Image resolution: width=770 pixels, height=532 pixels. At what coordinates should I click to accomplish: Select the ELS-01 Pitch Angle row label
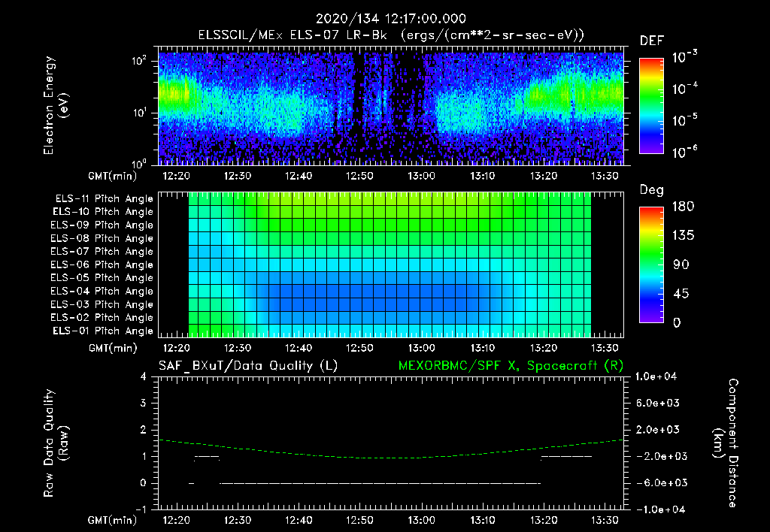[102, 331]
